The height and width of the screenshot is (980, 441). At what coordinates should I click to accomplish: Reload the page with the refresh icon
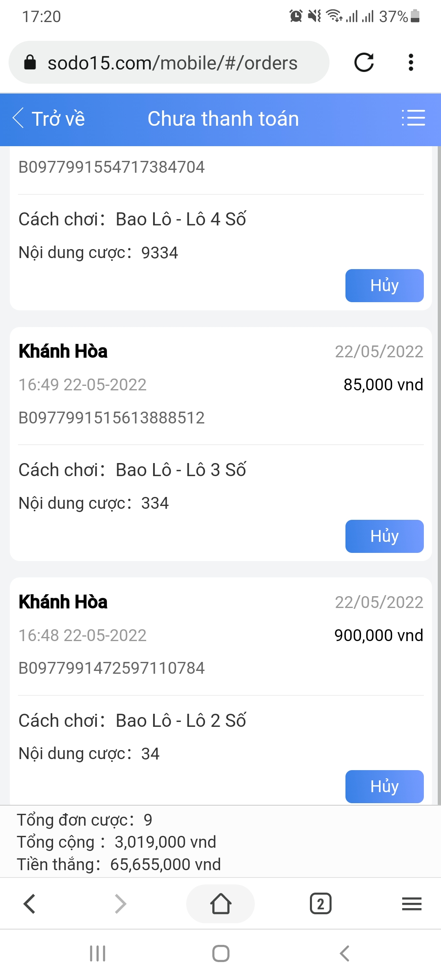[363, 62]
